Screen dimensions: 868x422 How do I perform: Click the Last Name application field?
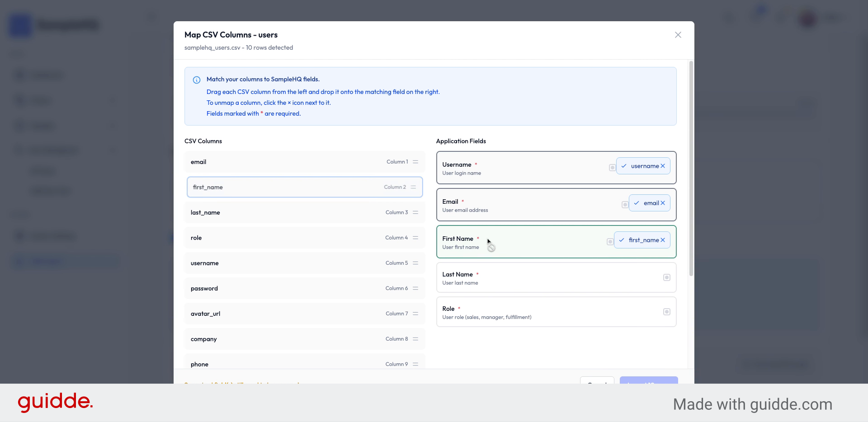click(542, 278)
